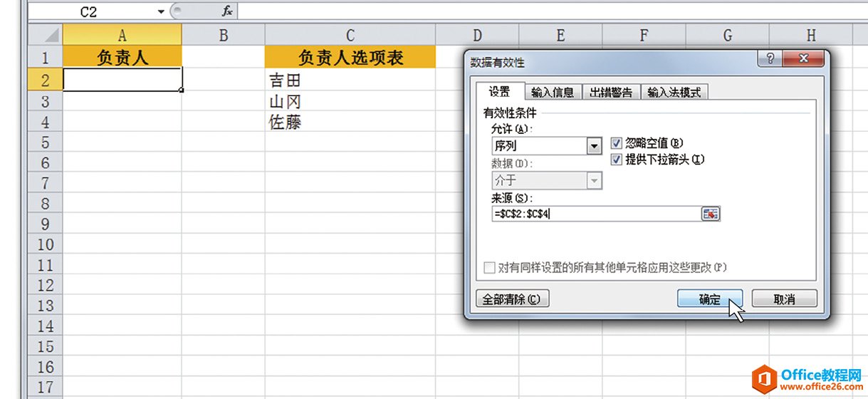Screen dimensions: 868x399
Task: Click cell containing 佐藤
Action: [x=350, y=122]
